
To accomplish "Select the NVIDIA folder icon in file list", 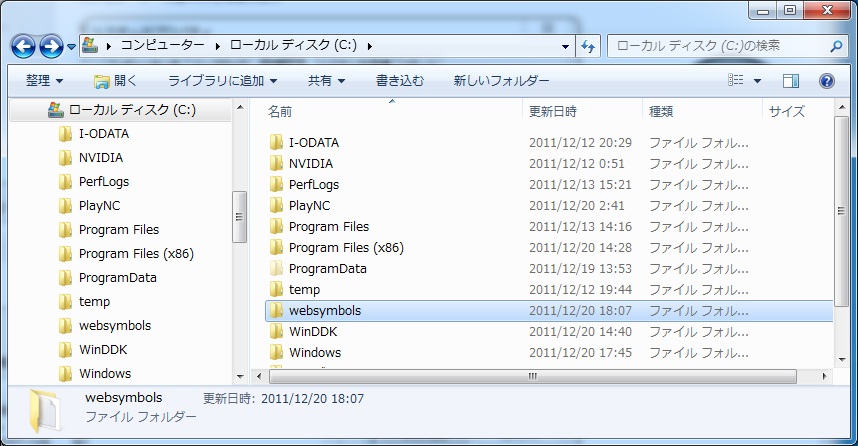I will 277,164.
